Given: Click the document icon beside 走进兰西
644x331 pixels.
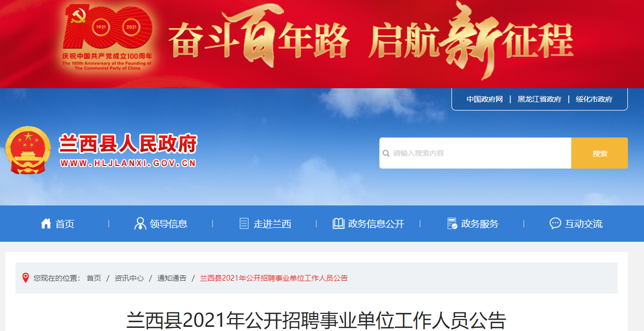Looking at the screenshot, I should click(244, 224).
